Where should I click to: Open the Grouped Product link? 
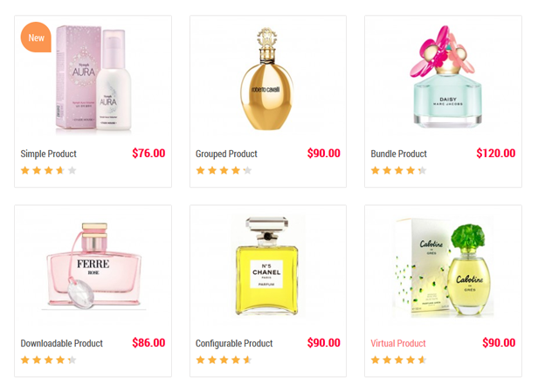tap(226, 154)
